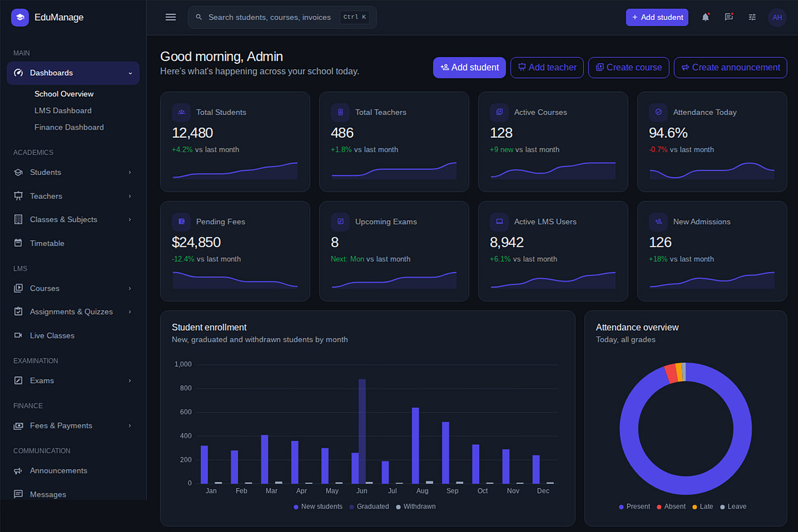Click the Teachers sidebar icon
This screenshot has width=798, height=532.
coord(18,196)
